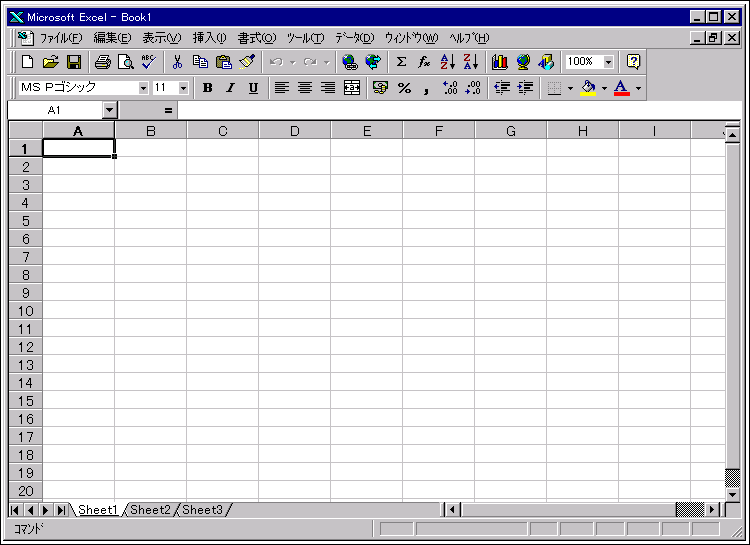Switch to the Sheet3 tab
Screen dimensions: 750x545
point(202,510)
